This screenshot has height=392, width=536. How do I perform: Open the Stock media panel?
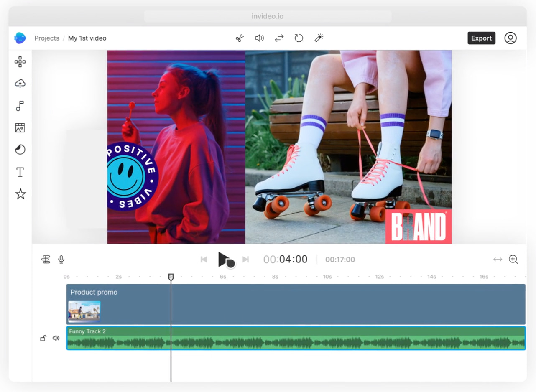pyautogui.click(x=20, y=128)
